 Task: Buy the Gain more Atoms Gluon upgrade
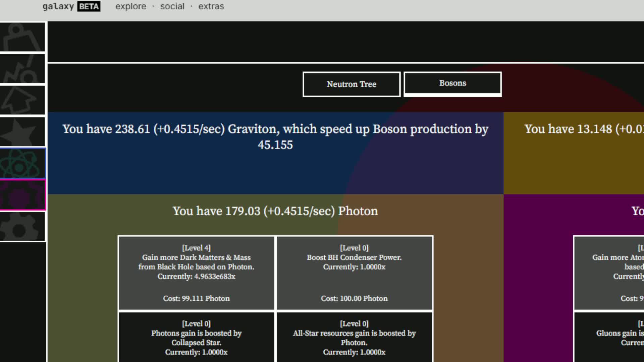tap(609, 273)
